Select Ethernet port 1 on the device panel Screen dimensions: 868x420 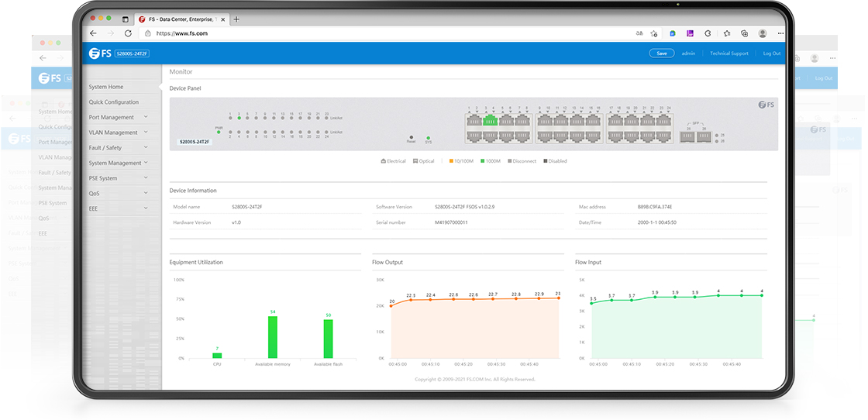pos(474,121)
